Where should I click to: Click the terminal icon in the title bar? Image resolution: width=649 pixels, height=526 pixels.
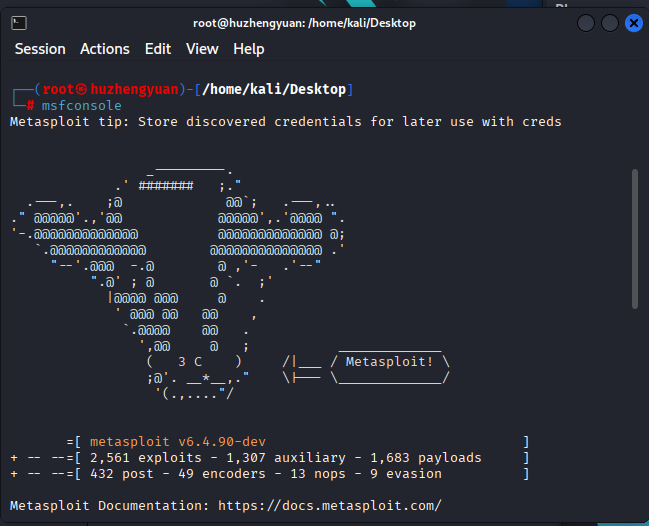tap(19, 23)
